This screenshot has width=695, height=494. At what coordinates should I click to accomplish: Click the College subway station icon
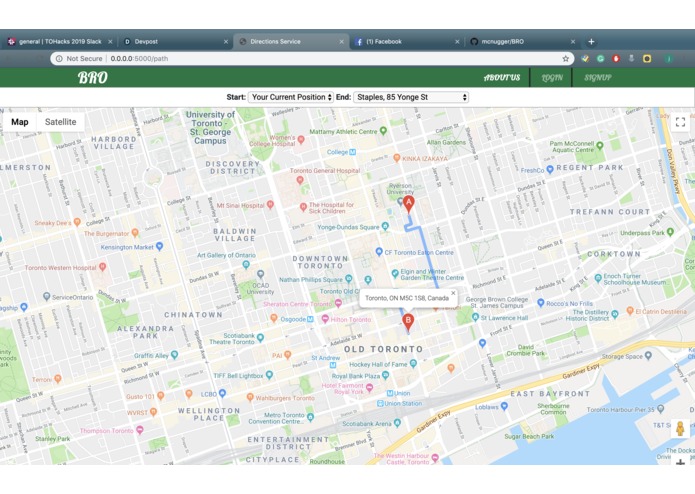click(352, 152)
